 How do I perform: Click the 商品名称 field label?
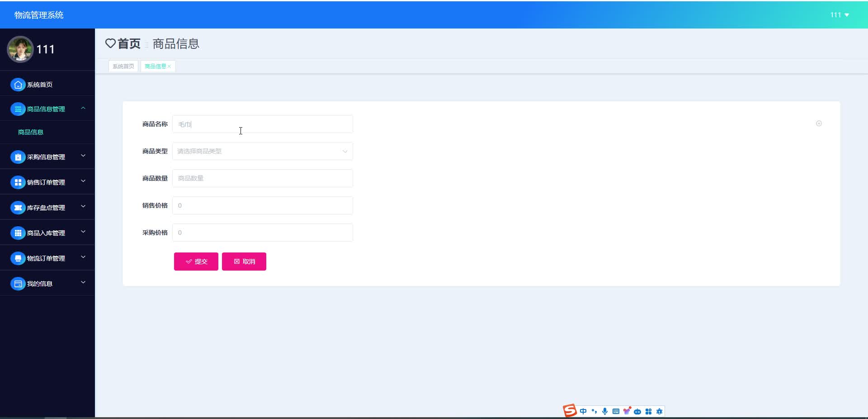[155, 124]
